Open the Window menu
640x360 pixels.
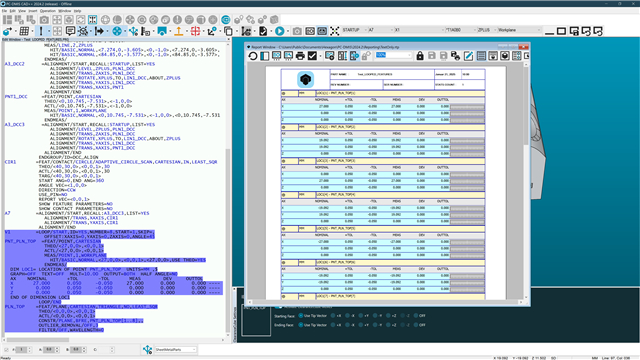click(x=64, y=11)
